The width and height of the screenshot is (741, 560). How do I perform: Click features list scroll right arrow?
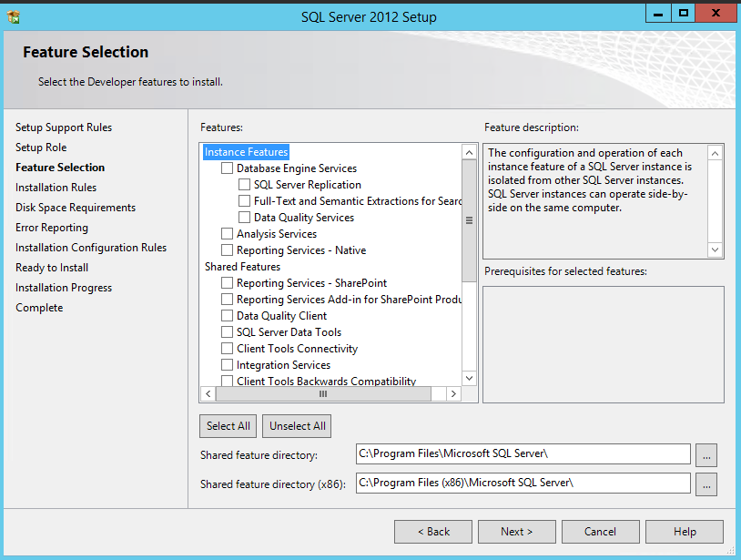[x=453, y=393]
